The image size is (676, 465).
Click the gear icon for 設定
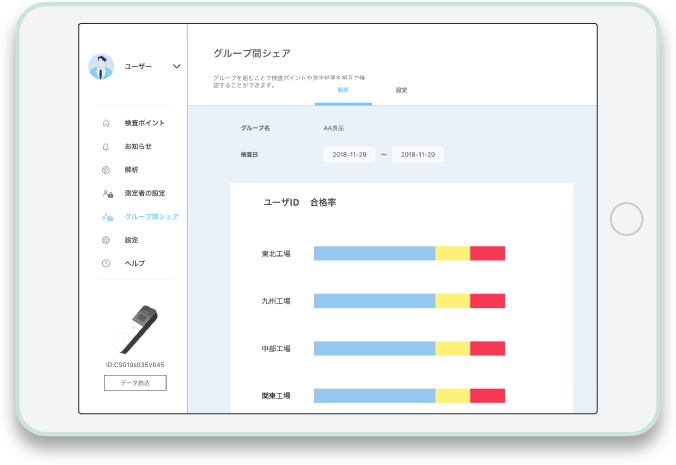[x=106, y=240]
